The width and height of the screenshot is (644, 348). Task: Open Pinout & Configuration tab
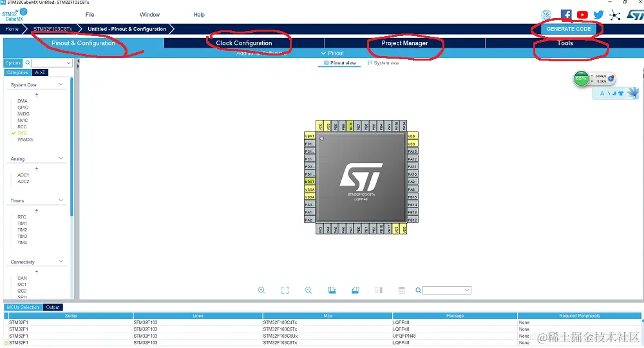pyautogui.click(x=83, y=43)
